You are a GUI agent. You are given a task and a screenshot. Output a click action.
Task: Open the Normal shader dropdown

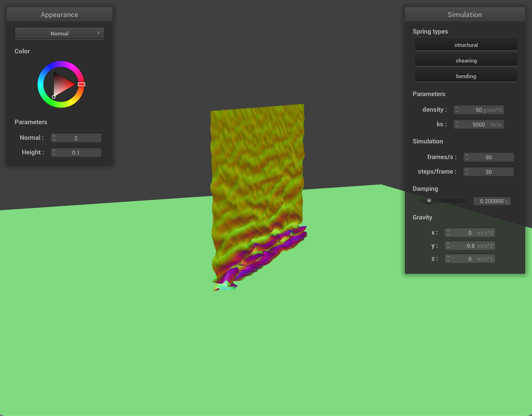(x=60, y=33)
